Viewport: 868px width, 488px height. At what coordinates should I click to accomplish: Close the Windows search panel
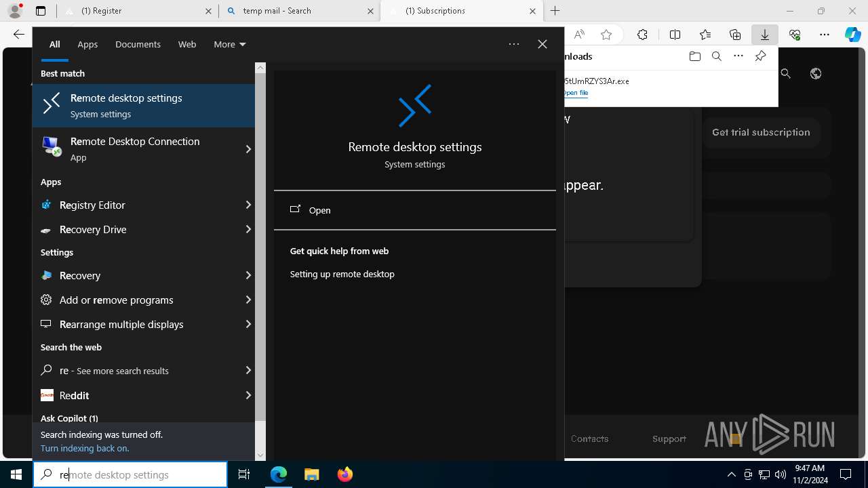pos(542,44)
